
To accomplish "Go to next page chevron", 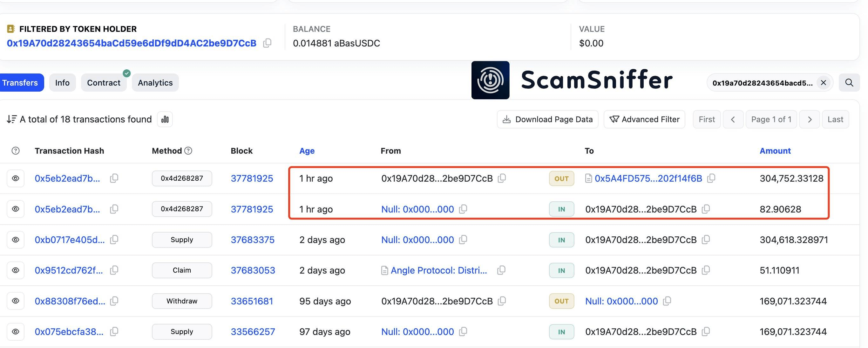I will coord(809,119).
